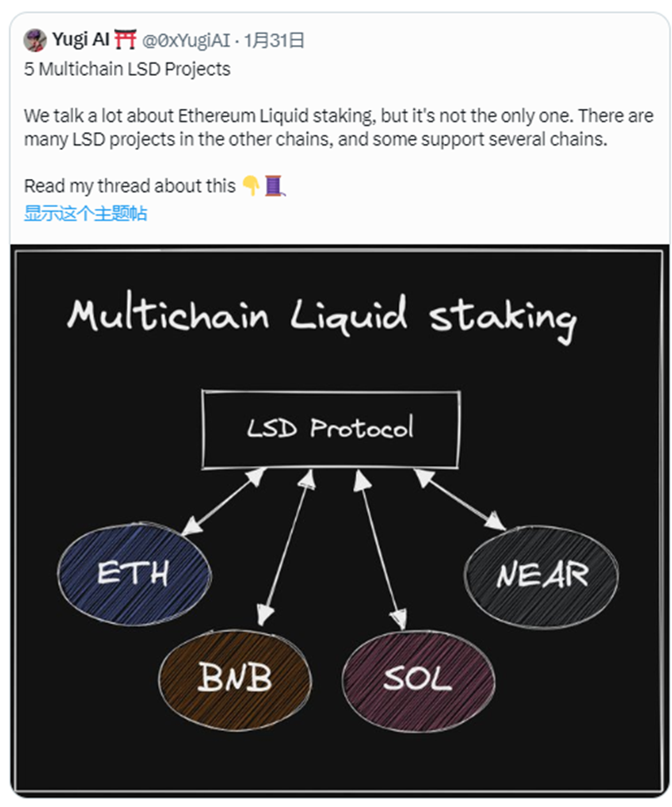The width and height of the screenshot is (672, 807).
Task: Open the @0xYugiAI handle link
Action: coord(185,40)
